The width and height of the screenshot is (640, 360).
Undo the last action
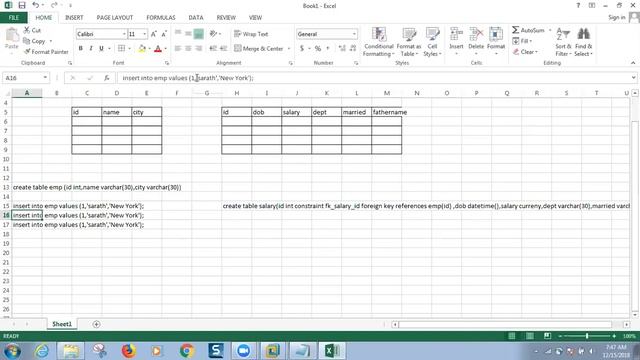point(36,5)
